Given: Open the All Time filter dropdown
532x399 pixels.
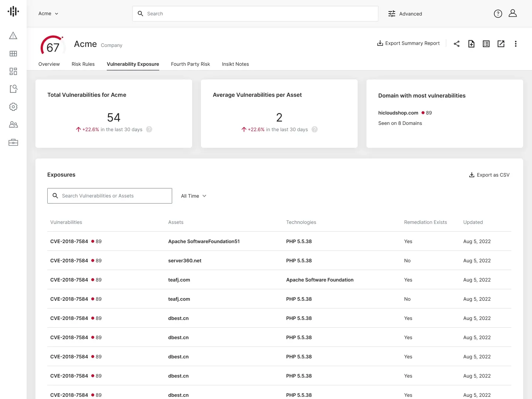Looking at the screenshot, I should point(194,196).
